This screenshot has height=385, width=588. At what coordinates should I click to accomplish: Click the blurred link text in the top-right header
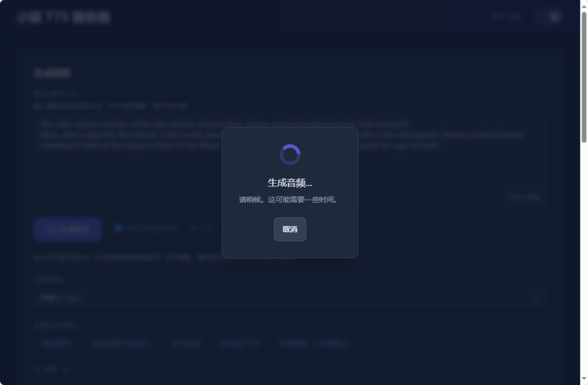(x=505, y=16)
